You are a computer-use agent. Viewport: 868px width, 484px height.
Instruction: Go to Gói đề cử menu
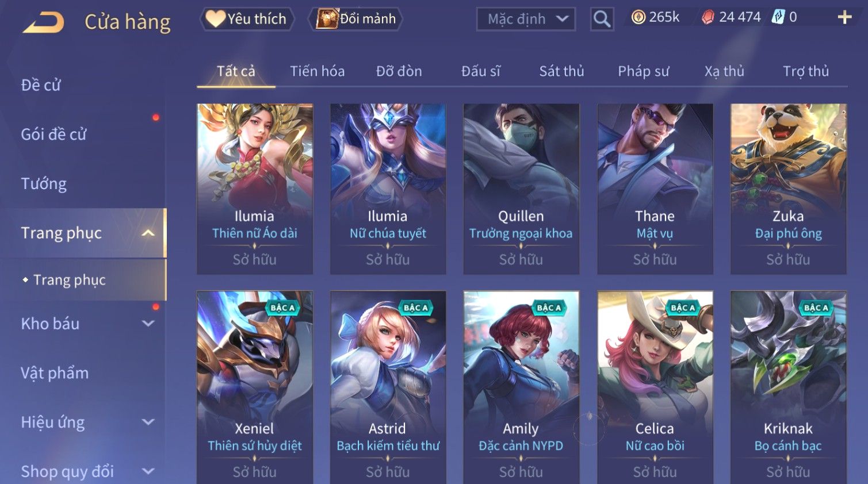pyautogui.click(x=53, y=135)
